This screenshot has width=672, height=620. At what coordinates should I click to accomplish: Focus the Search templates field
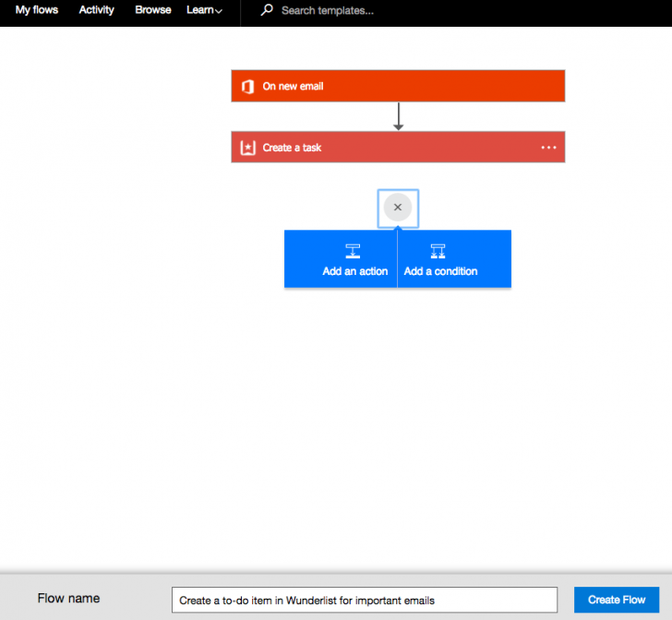[328, 11]
